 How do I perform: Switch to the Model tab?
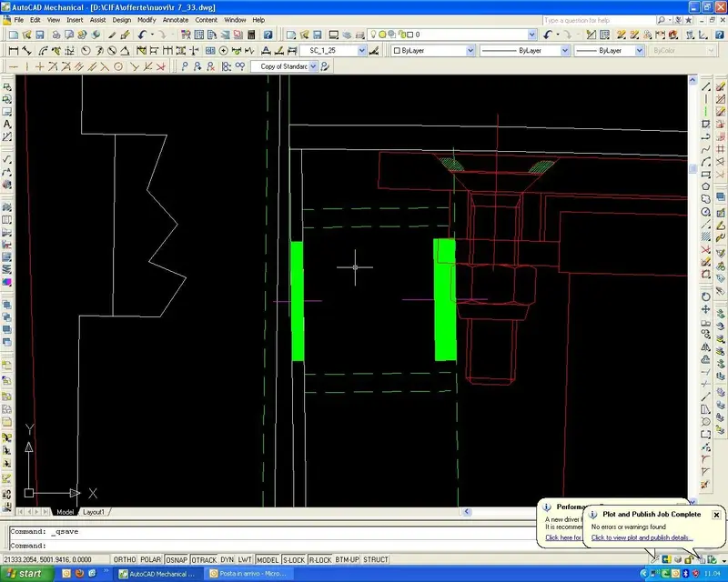pyautogui.click(x=65, y=512)
